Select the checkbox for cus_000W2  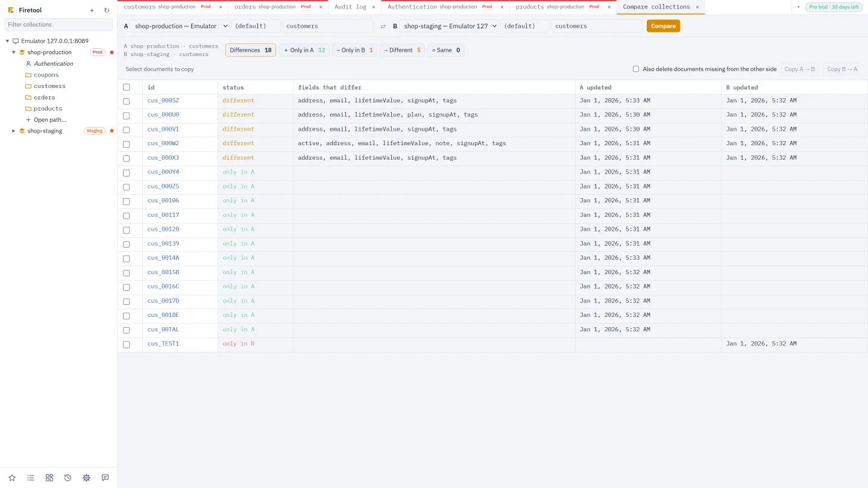click(x=127, y=144)
